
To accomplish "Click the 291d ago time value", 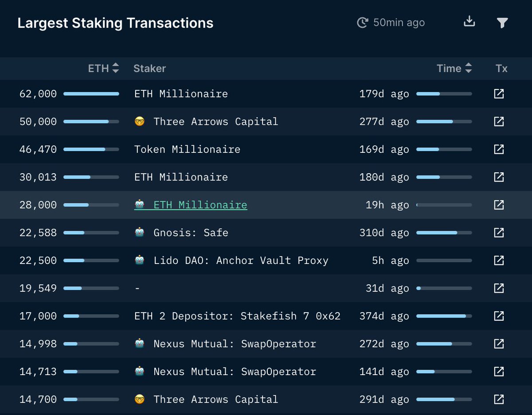I will pyautogui.click(x=384, y=399).
